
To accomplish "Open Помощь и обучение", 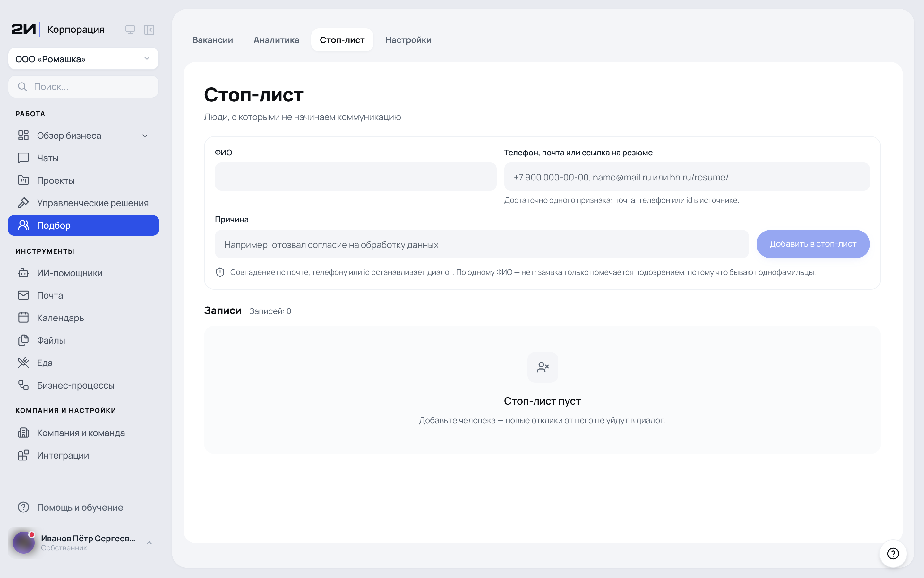I will [83, 507].
